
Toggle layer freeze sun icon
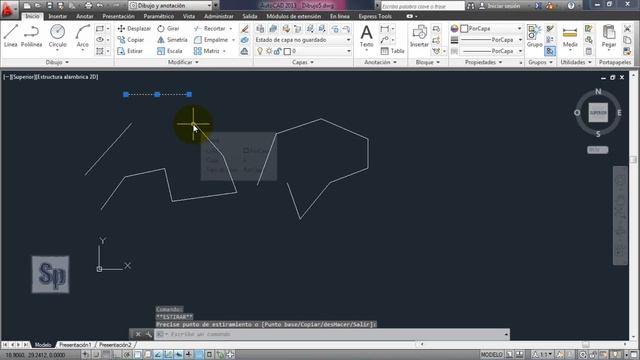[x=269, y=51]
